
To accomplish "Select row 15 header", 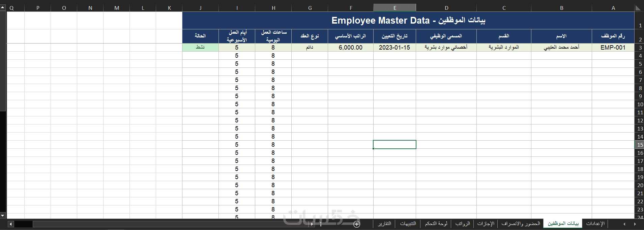I will tap(640, 145).
